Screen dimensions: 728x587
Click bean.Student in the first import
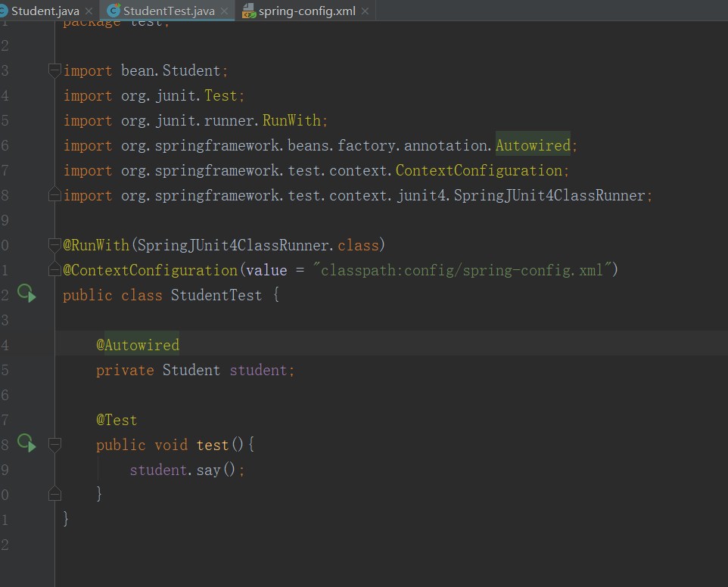pos(171,70)
